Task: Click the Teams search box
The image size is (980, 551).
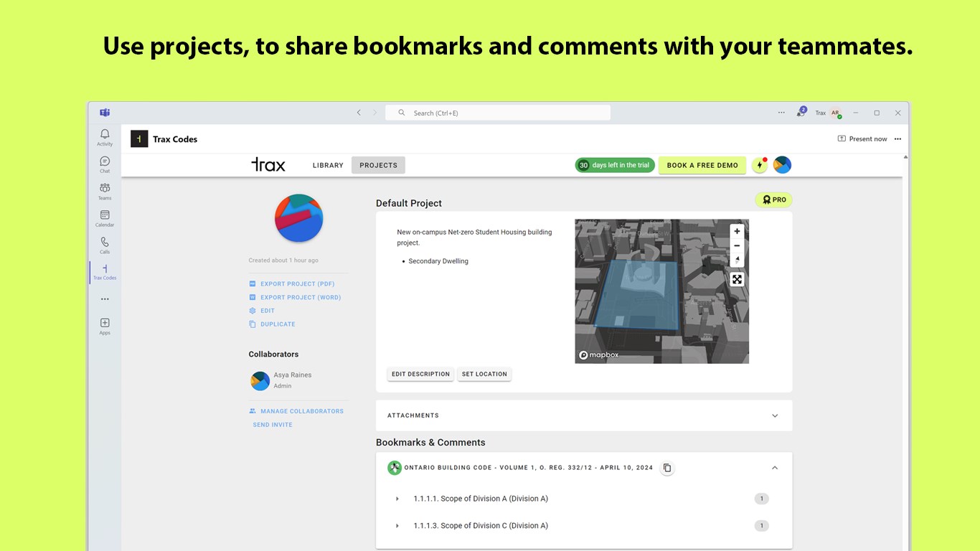Action: 498,113
